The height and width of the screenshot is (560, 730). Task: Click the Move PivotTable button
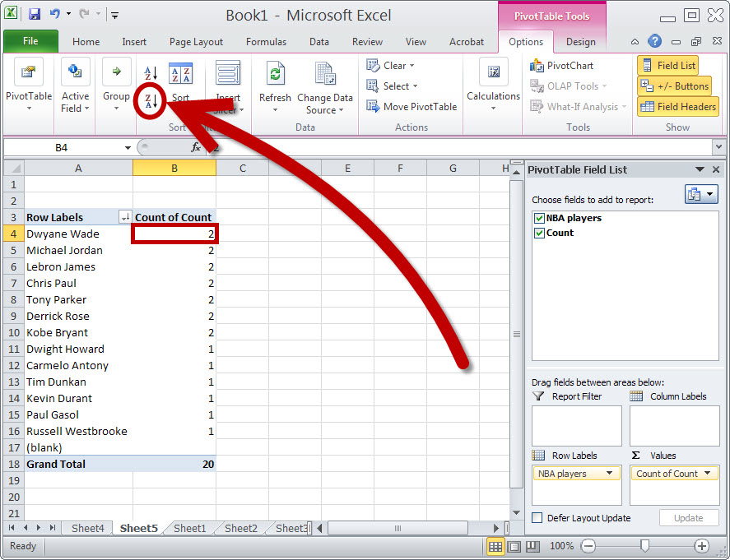pyautogui.click(x=411, y=107)
